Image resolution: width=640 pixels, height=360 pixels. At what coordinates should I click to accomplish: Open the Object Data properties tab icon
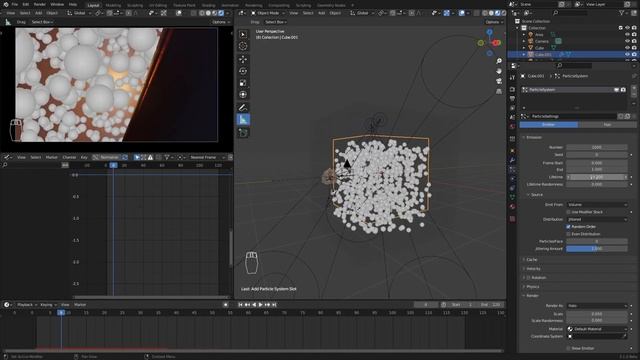pos(513,197)
